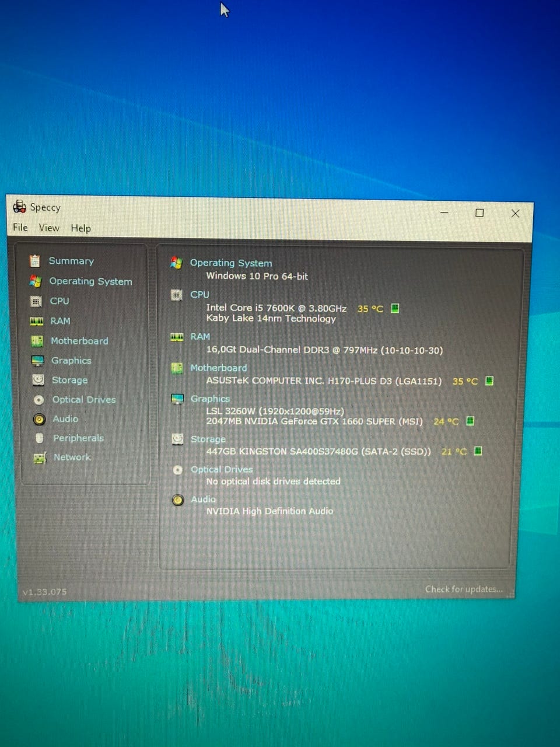Select text Kaby Lake 14nm Technology
The width and height of the screenshot is (560, 747).
(x=271, y=319)
